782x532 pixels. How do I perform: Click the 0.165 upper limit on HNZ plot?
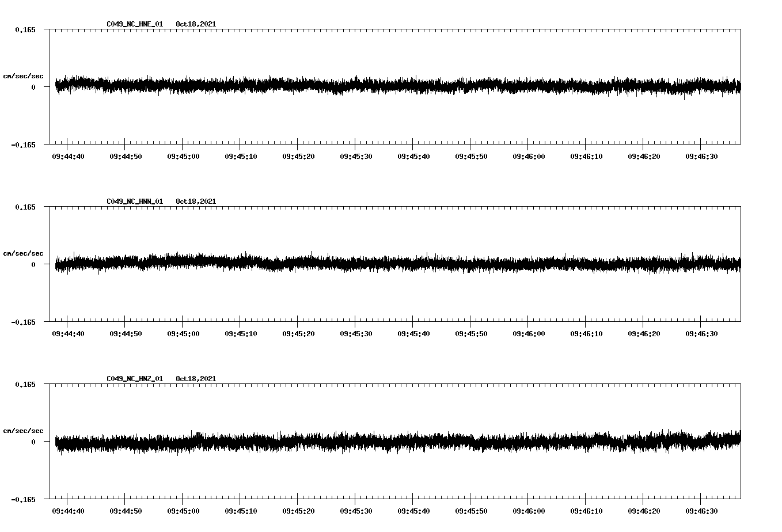25,384
